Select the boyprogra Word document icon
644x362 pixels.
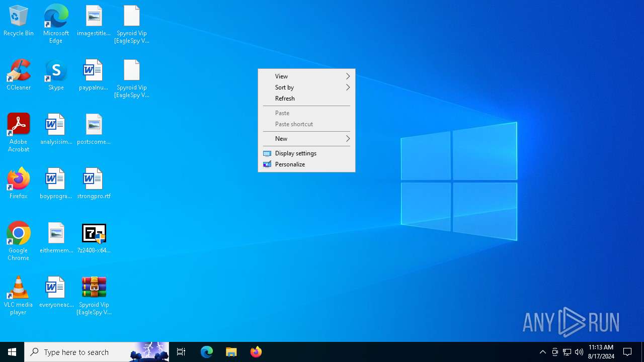click(x=56, y=184)
